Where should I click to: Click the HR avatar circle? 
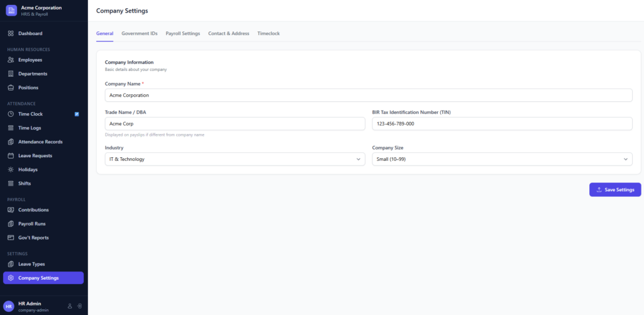pos(9,306)
